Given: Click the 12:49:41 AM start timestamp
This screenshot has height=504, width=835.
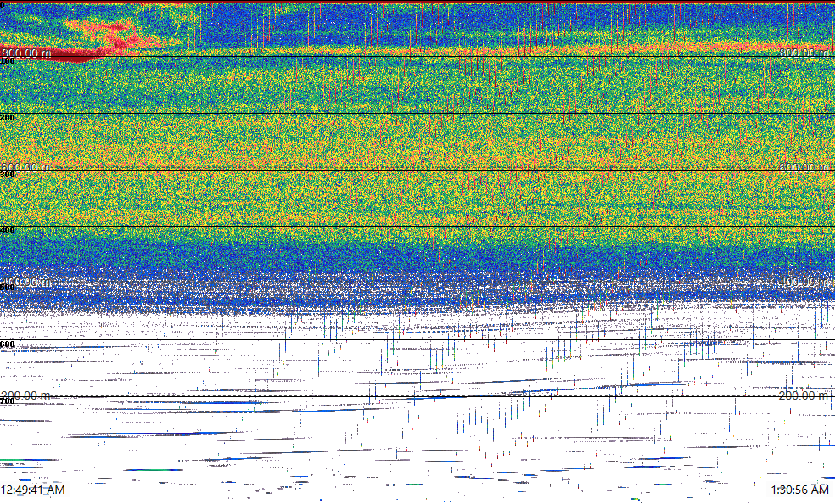Looking at the screenshot, I should click(33, 490).
